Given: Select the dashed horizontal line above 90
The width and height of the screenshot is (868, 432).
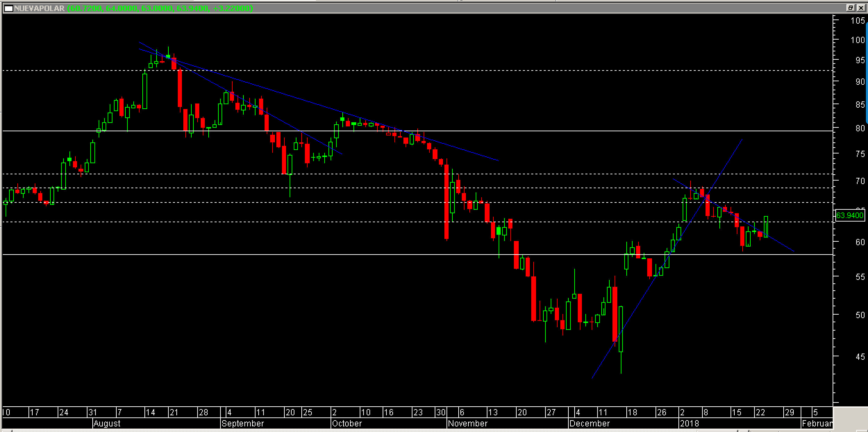Looking at the screenshot, I should 418,70.
